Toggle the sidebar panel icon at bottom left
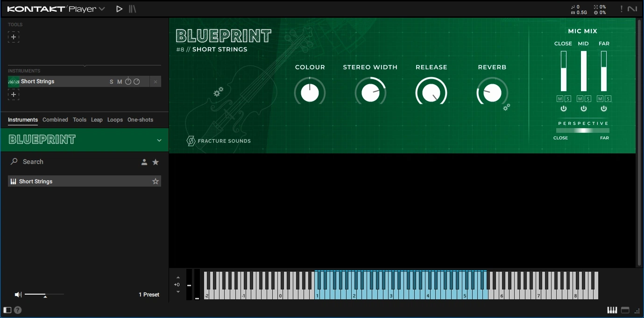The image size is (644, 318). 7,310
